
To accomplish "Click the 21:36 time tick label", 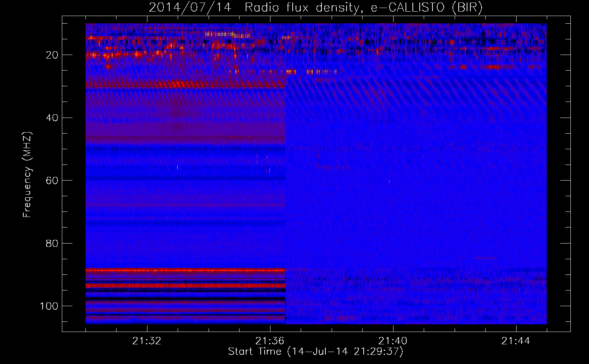I will [270, 341].
